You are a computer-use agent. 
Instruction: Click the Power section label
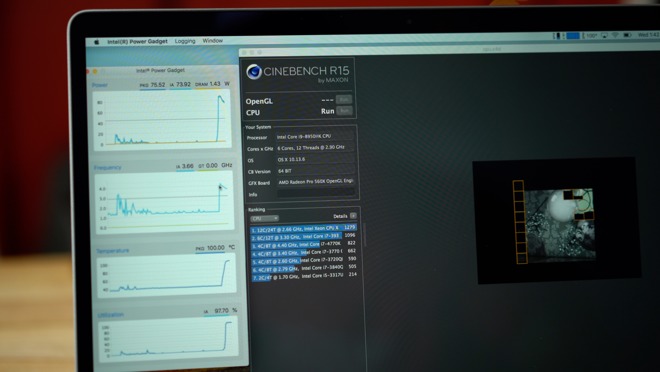(x=100, y=85)
